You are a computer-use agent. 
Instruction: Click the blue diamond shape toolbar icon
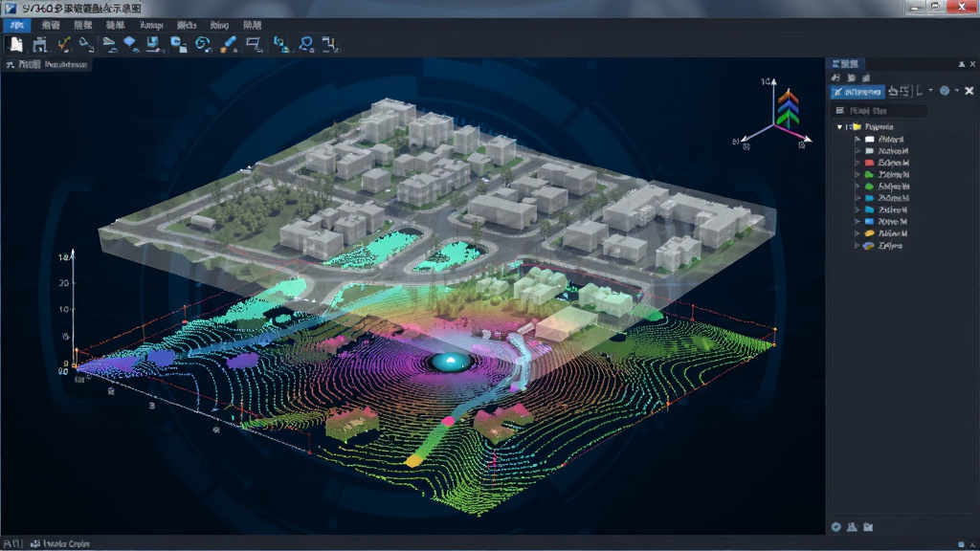tap(130, 44)
